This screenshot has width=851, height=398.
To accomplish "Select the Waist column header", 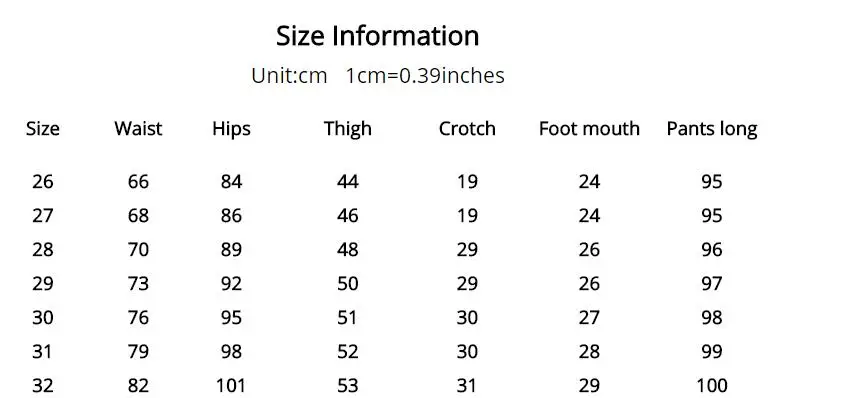I will [138, 129].
